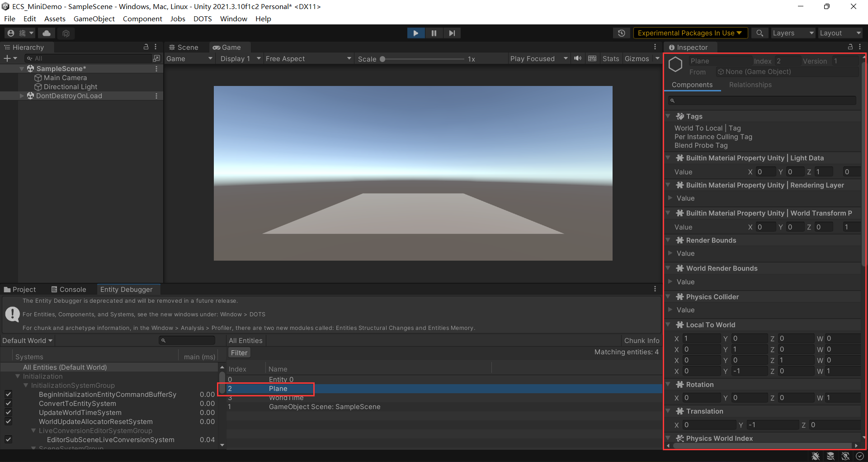Click the Filter button in entity list
This screenshot has height=462, width=868.
239,353
